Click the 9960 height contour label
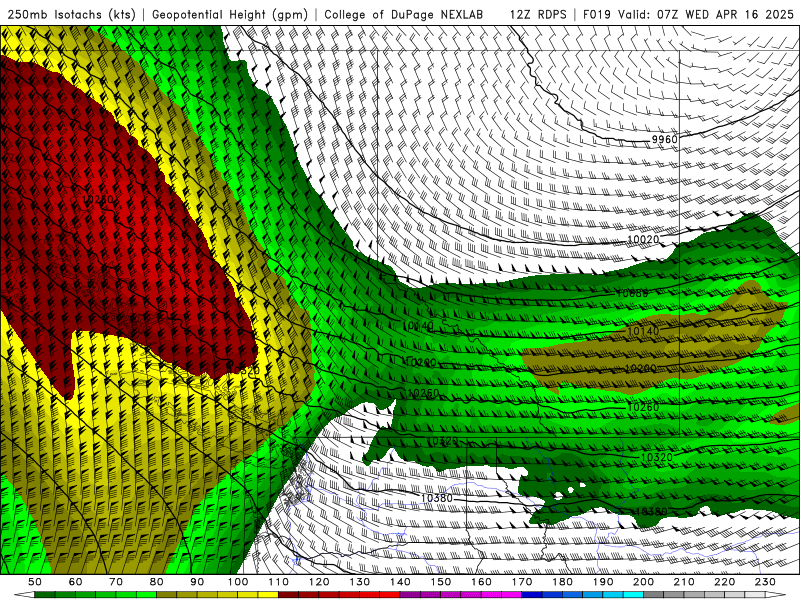The height and width of the screenshot is (600, 800). (664, 140)
